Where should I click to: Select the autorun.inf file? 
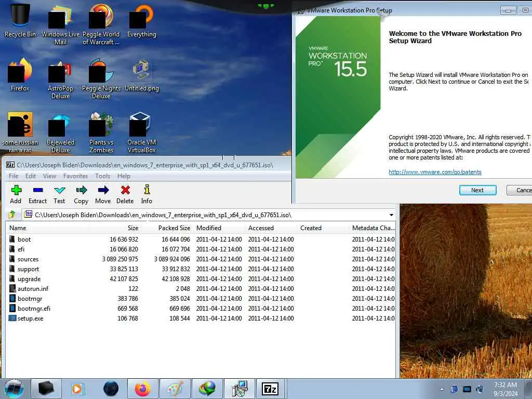click(x=201, y=288)
